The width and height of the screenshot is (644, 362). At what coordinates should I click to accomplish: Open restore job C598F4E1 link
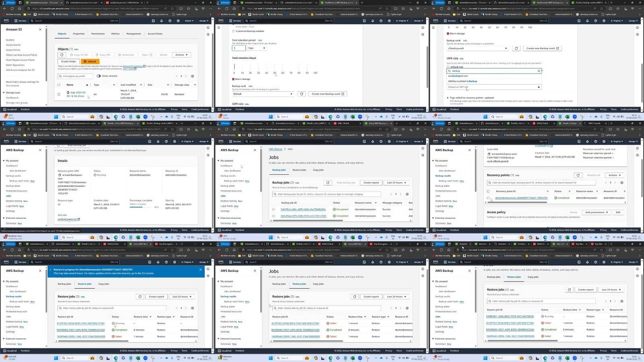[x=510, y=316]
